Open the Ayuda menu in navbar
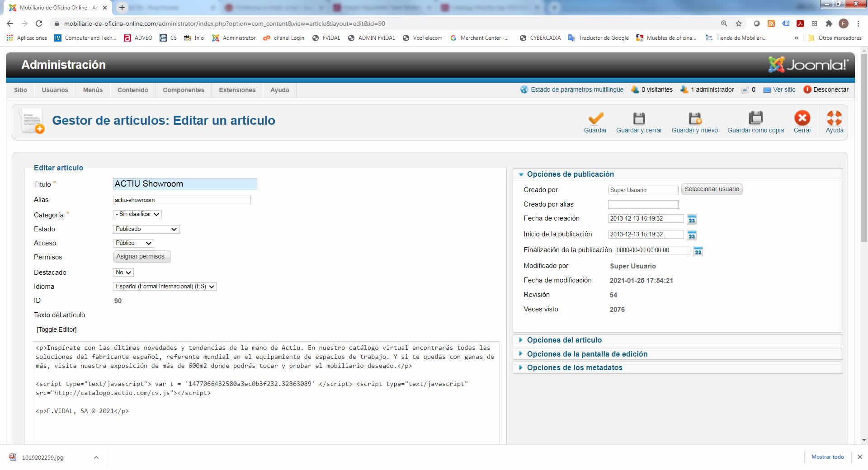The image size is (868, 470). tap(279, 90)
